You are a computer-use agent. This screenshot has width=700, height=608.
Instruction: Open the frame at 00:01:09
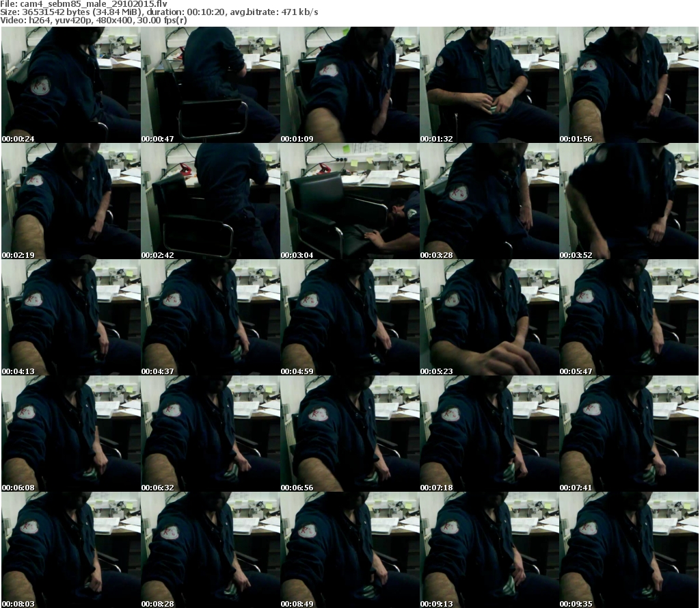pos(350,85)
